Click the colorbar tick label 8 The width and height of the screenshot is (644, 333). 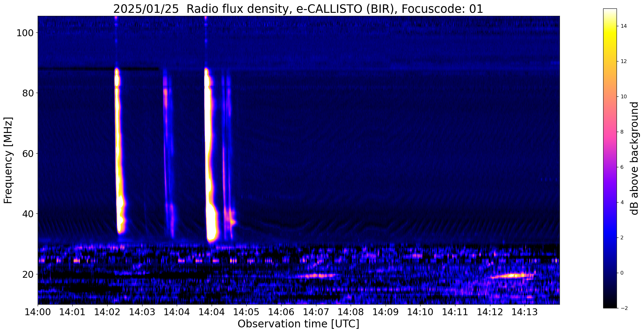(x=622, y=132)
